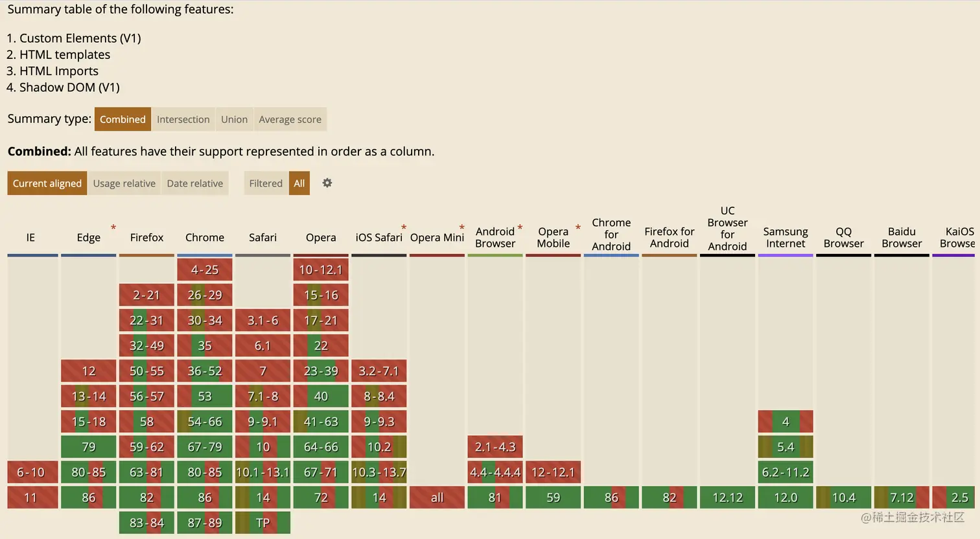Click the Android Browser 2.1-4.3 cell
The image size is (980, 539).
[x=495, y=447]
